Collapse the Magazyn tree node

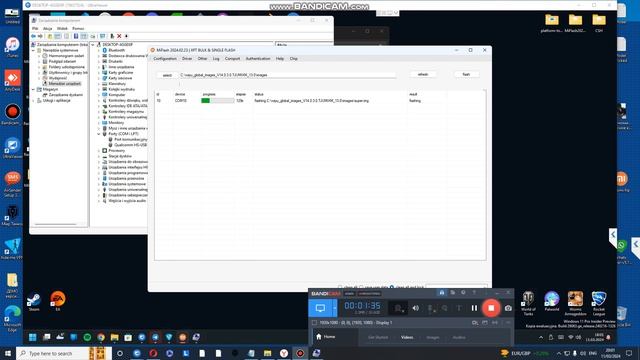click(34, 89)
